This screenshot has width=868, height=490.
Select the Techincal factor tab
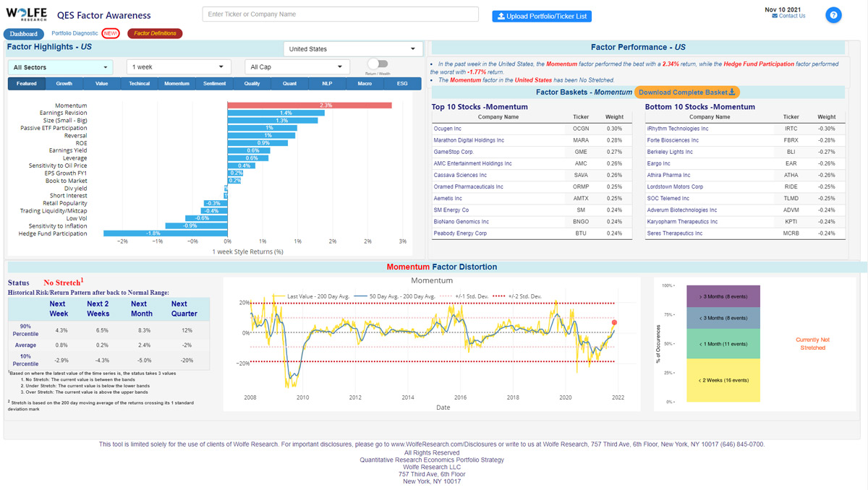140,84
